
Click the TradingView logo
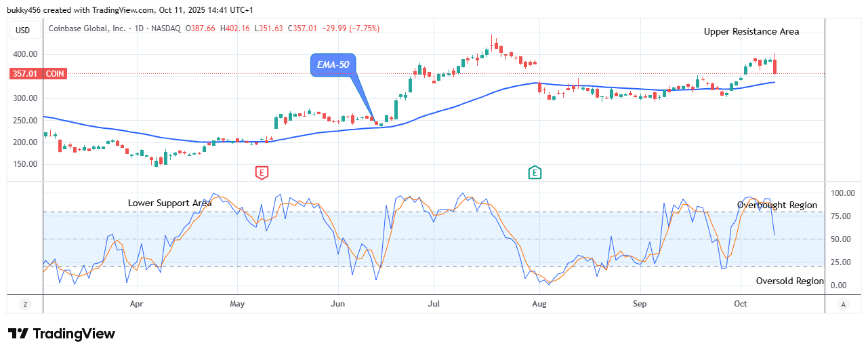pyautogui.click(x=62, y=334)
